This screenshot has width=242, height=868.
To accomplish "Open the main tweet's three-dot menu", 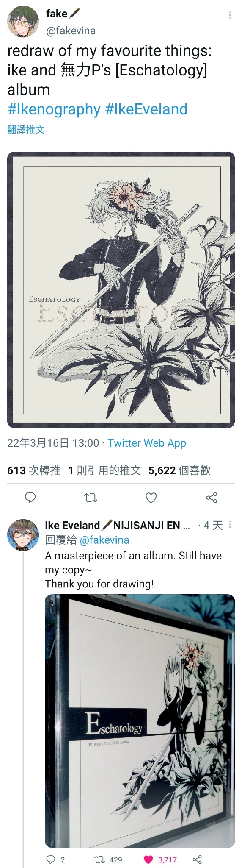I will 230,15.
